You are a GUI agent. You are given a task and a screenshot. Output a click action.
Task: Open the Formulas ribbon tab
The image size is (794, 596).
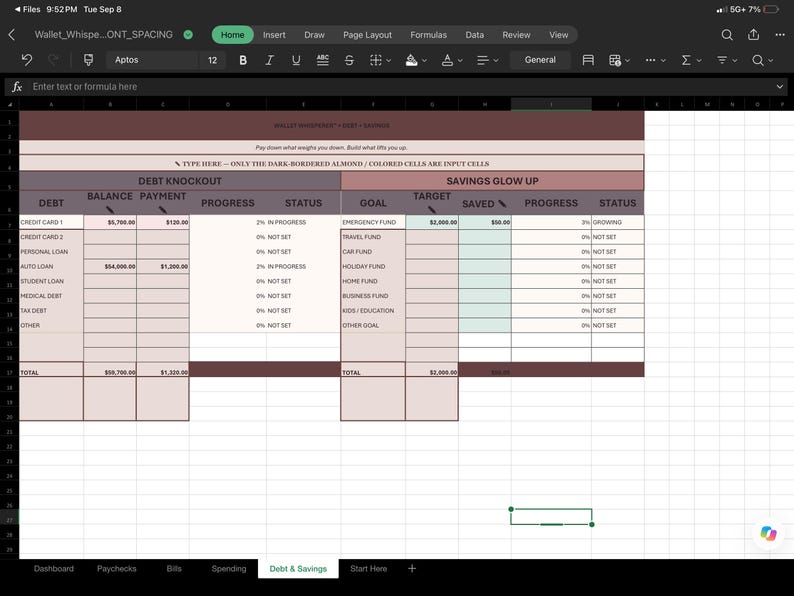click(x=428, y=34)
